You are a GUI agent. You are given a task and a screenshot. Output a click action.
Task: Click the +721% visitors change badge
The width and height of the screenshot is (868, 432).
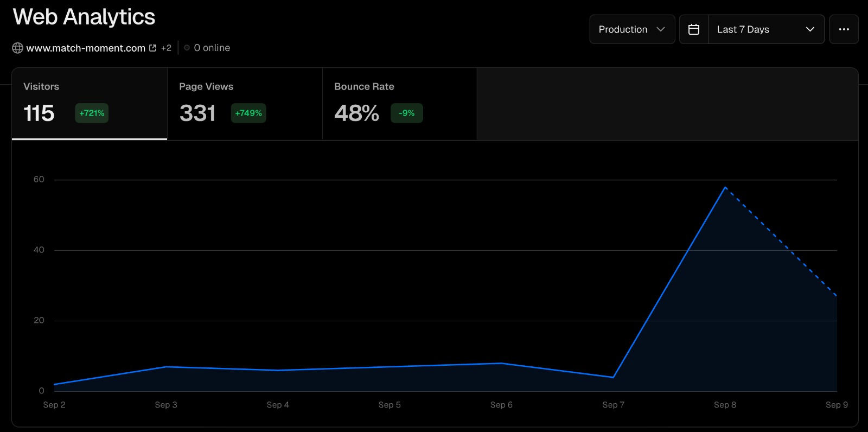point(92,113)
